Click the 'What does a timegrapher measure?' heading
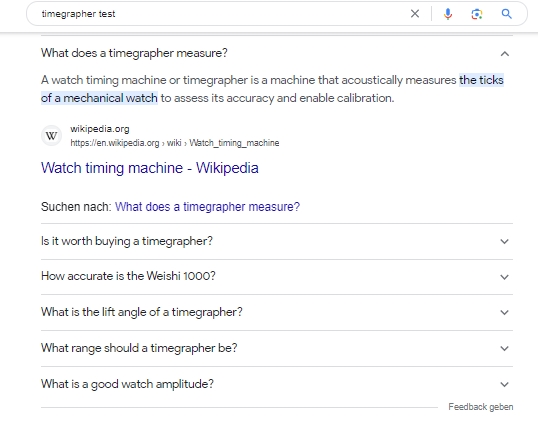This screenshot has width=538, height=434. [134, 53]
